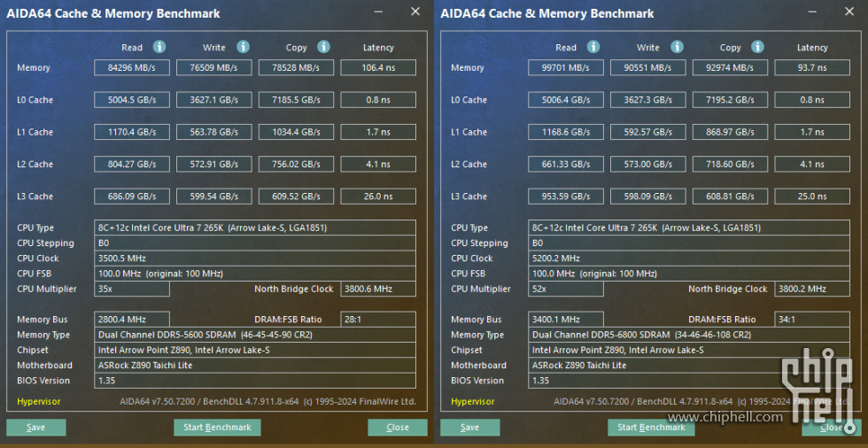The height and width of the screenshot is (448, 868).
Task: Click DDR5-5600 SDRAM memory type value
Action: [x=255, y=335]
